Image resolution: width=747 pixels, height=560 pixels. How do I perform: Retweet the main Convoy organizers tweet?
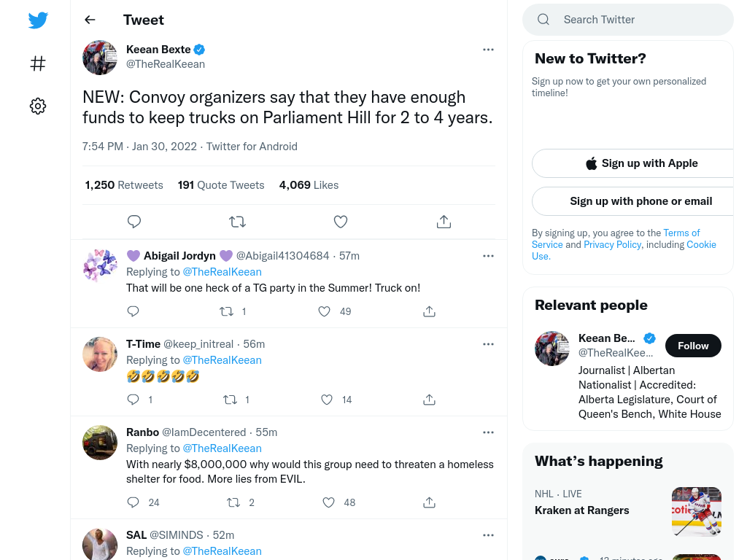237,222
